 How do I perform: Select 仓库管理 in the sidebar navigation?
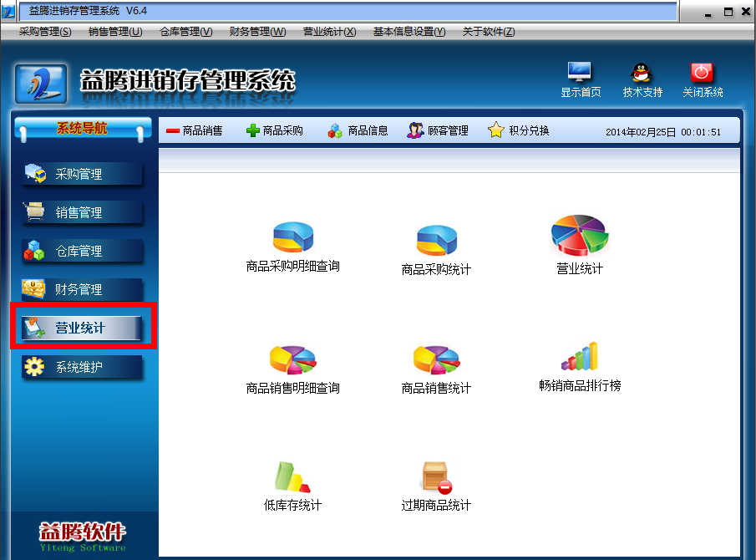[x=79, y=251]
